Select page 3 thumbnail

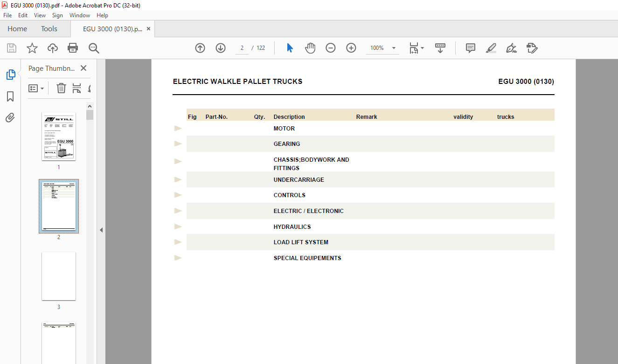click(59, 276)
